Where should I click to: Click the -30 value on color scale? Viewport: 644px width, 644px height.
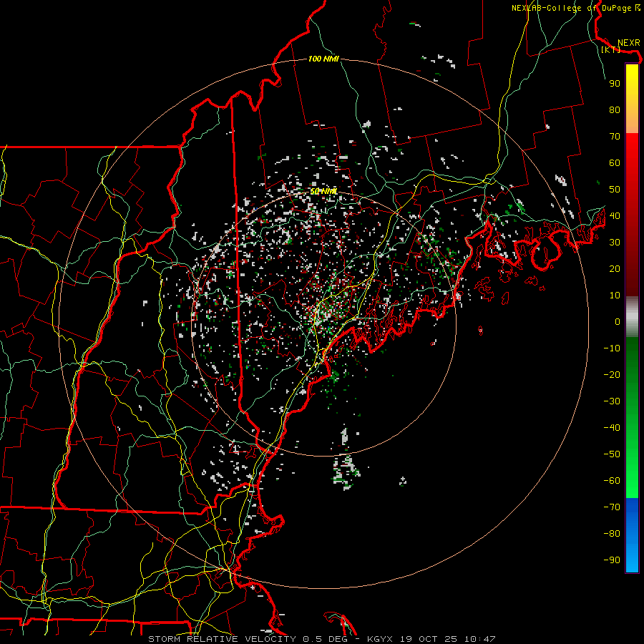pos(612,401)
